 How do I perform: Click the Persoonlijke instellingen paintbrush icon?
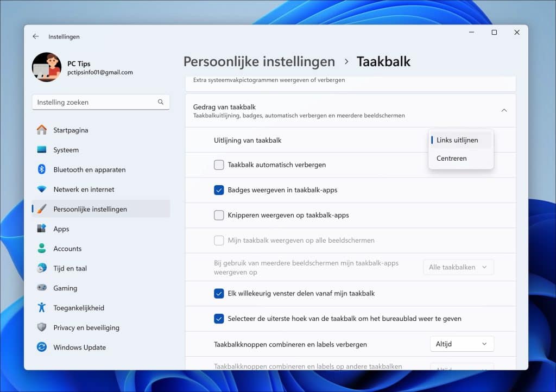click(41, 209)
